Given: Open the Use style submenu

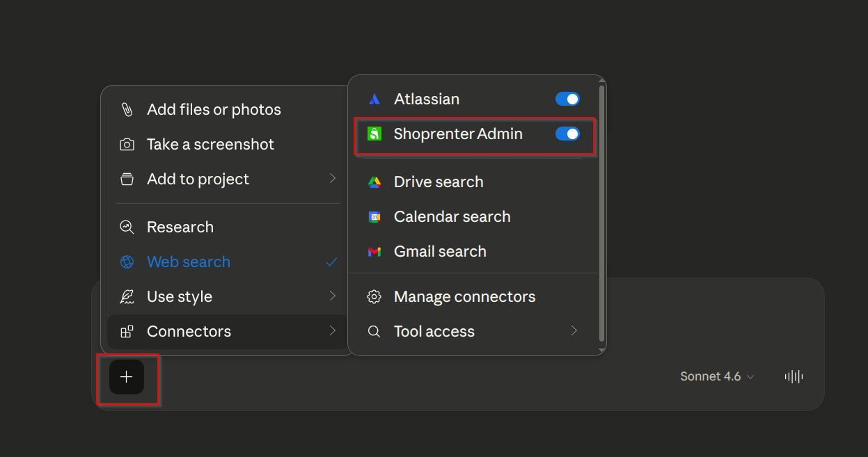Looking at the screenshot, I should click(228, 296).
